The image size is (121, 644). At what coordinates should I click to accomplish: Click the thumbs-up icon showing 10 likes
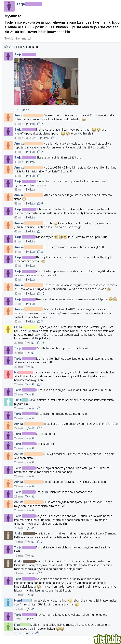click(39, 294)
